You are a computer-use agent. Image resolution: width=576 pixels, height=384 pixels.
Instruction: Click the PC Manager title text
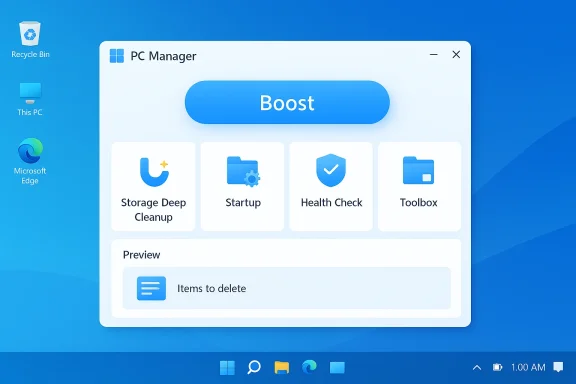[163, 56]
